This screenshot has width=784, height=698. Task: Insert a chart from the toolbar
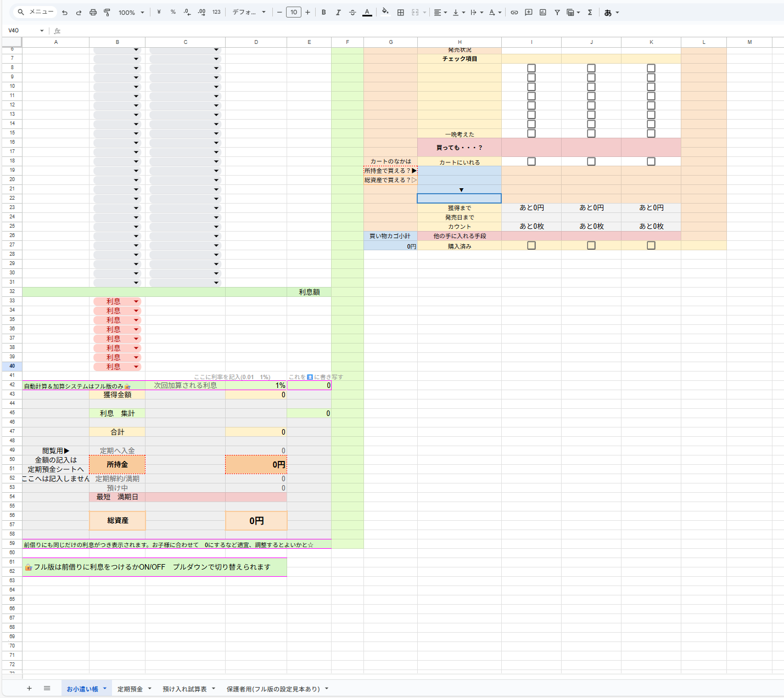(x=543, y=13)
